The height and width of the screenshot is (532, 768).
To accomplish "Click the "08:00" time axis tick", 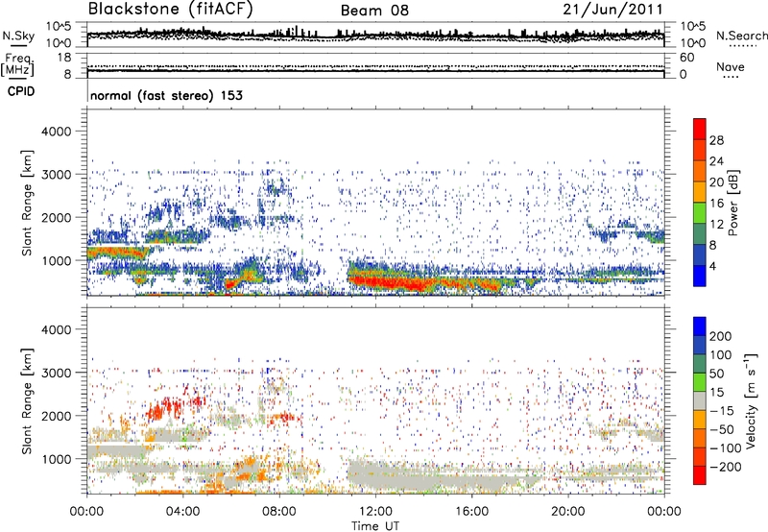I will [x=279, y=512].
